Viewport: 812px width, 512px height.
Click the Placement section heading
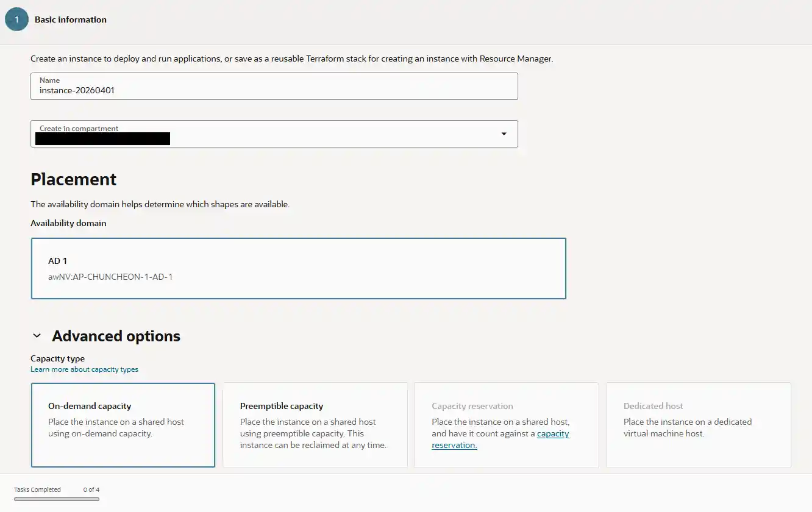point(73,179)
